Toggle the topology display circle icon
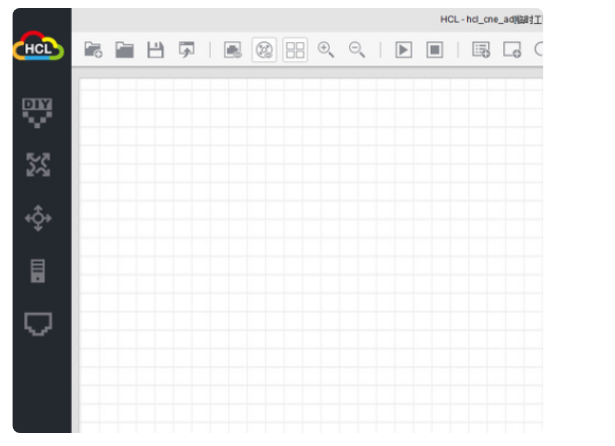615x446 pixels. click(x=264, y=50)
